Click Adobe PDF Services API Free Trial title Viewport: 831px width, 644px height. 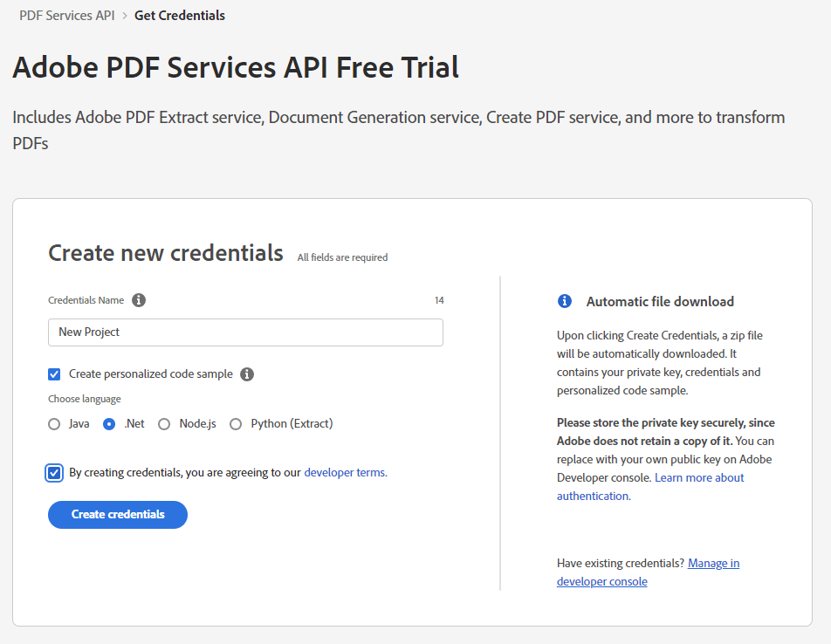pos(236,67)
